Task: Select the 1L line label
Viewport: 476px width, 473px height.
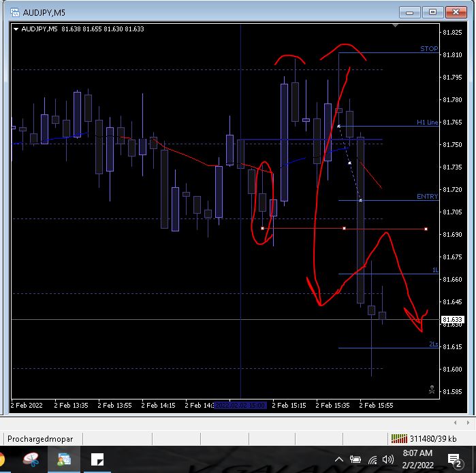Action: click(435, 270)
